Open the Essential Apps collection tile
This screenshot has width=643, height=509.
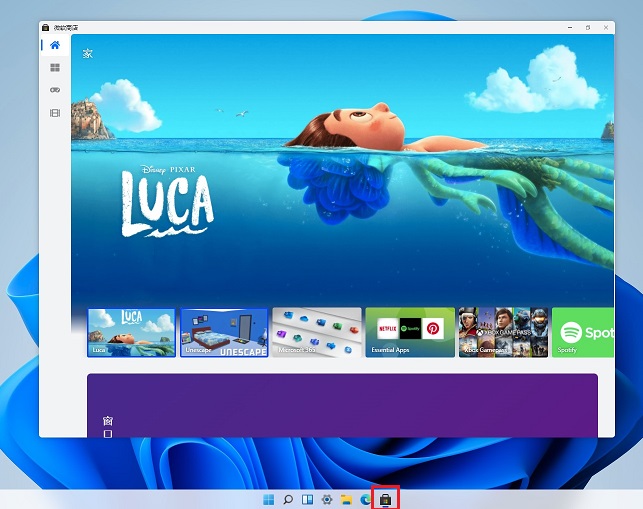coord(409,332)
